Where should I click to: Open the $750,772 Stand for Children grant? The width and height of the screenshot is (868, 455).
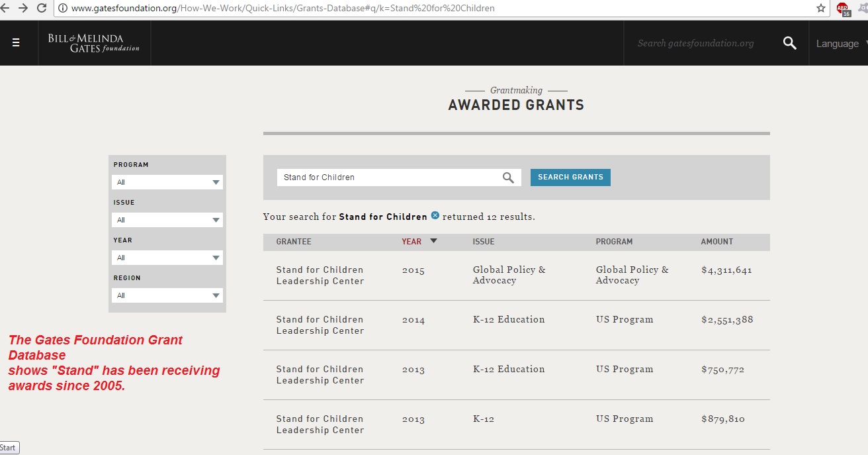pos(320,375)
